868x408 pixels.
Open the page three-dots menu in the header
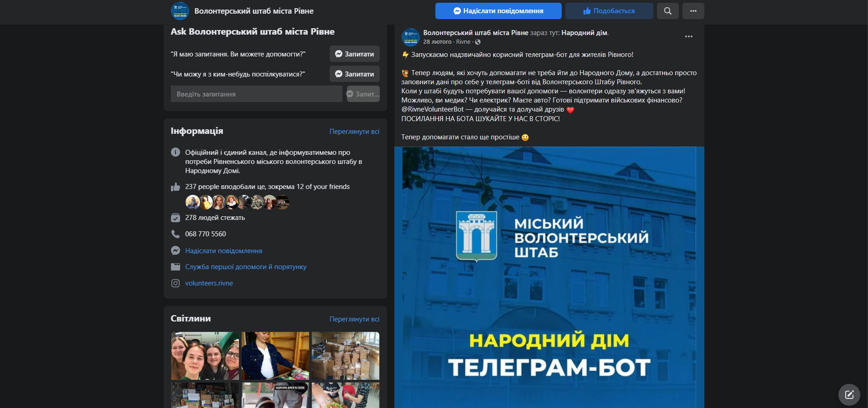click(693, 11)
